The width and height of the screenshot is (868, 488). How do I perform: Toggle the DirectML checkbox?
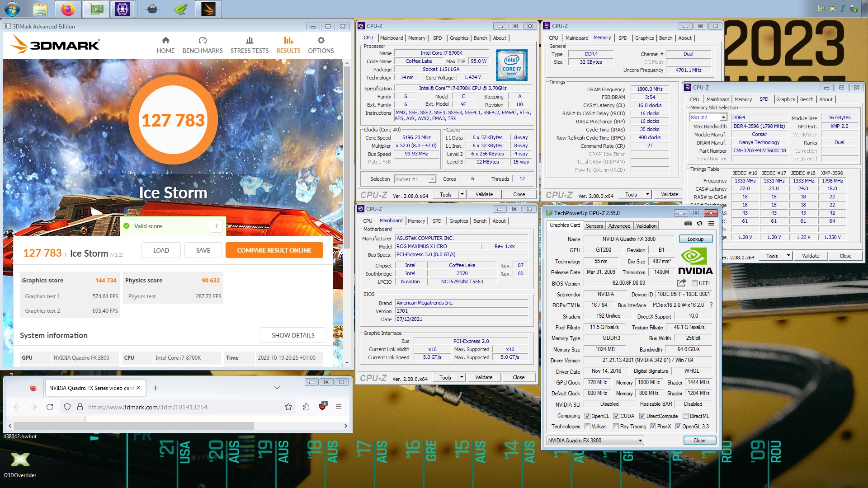[685, 416]
